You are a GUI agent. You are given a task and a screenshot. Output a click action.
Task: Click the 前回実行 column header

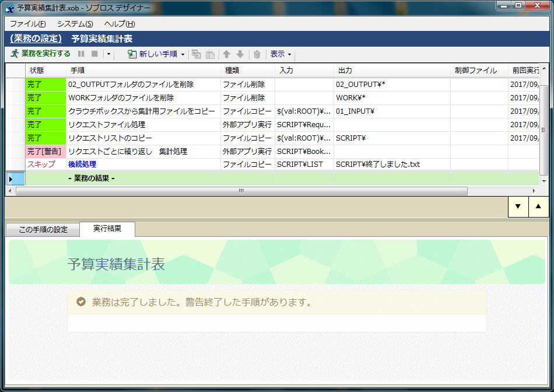pyautogui.click(x=524, y=71)
